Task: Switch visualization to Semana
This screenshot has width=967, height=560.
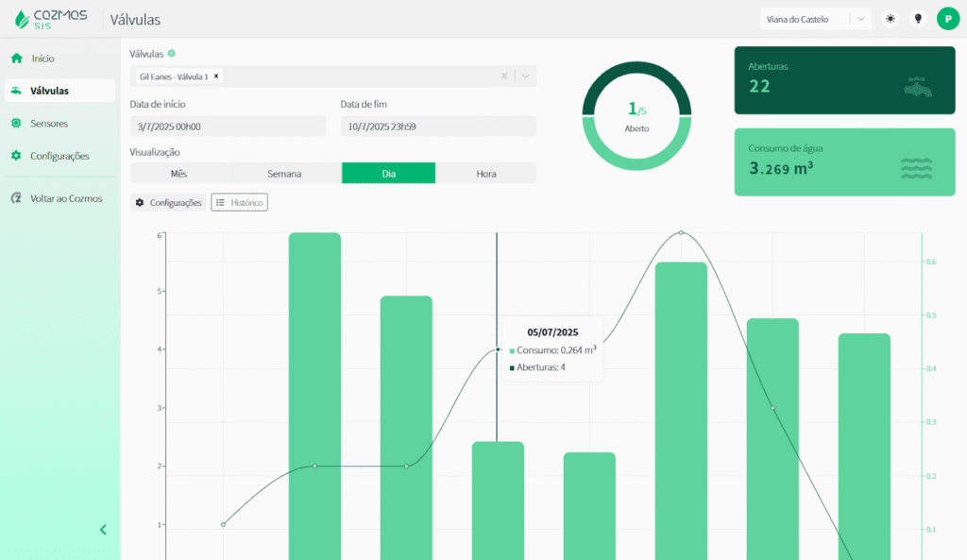Action: [x=284, y=174]
